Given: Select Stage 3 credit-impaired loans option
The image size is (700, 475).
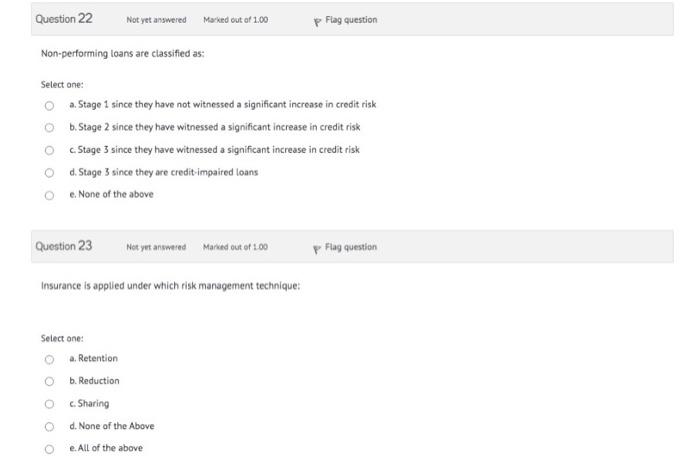Looking at the screenshot, I should [x=47, y=172].
